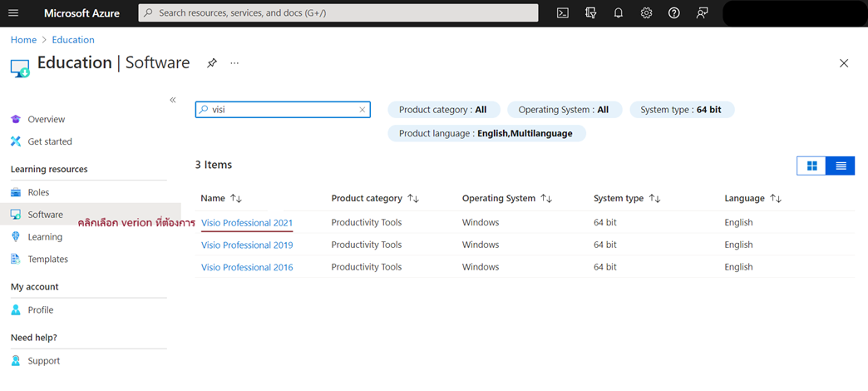The height and width of the screenshot is (391, 868).
Task: Open the Operating System filter
Action: [x=563, y=110]
